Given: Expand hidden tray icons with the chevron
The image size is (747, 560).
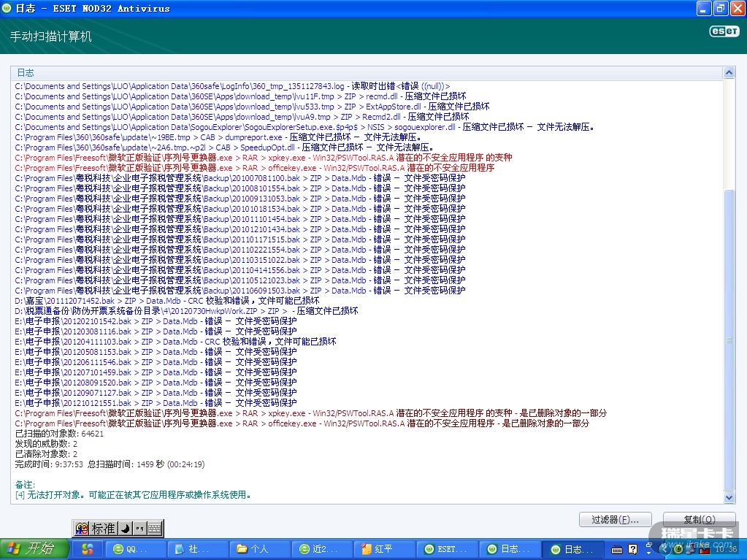Looking at the screenshot, I should [x=663, y=549].
